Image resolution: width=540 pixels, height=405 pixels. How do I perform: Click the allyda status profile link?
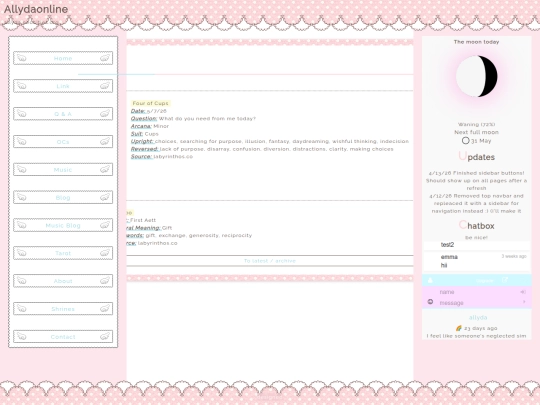point(478,318)
